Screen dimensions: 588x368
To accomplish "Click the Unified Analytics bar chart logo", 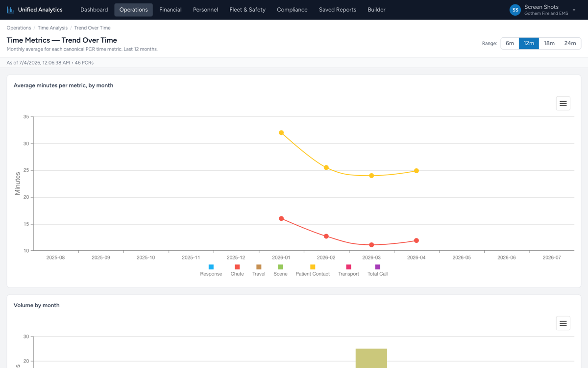I will pyautogui.click(x=10, y=10).
